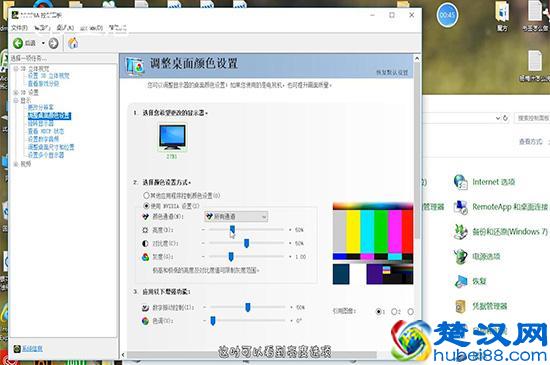
Task: Click scroll-up arrow of settings page
Action: coord(417,58)
